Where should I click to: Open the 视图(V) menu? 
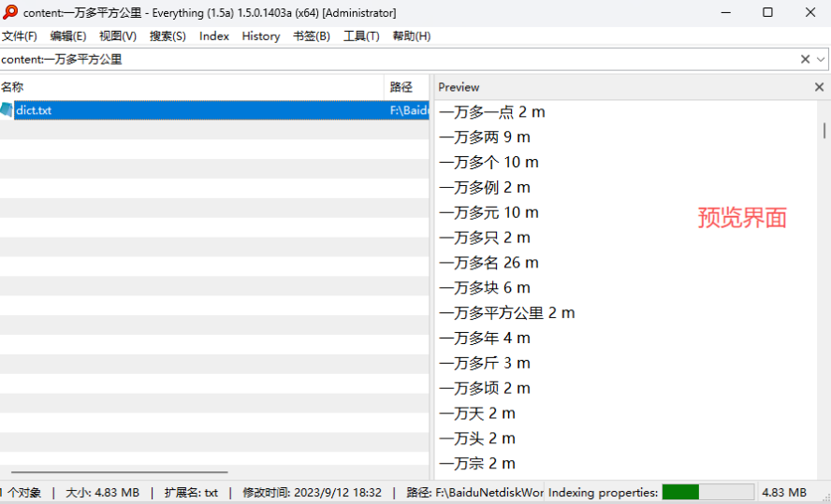(118, 36)
